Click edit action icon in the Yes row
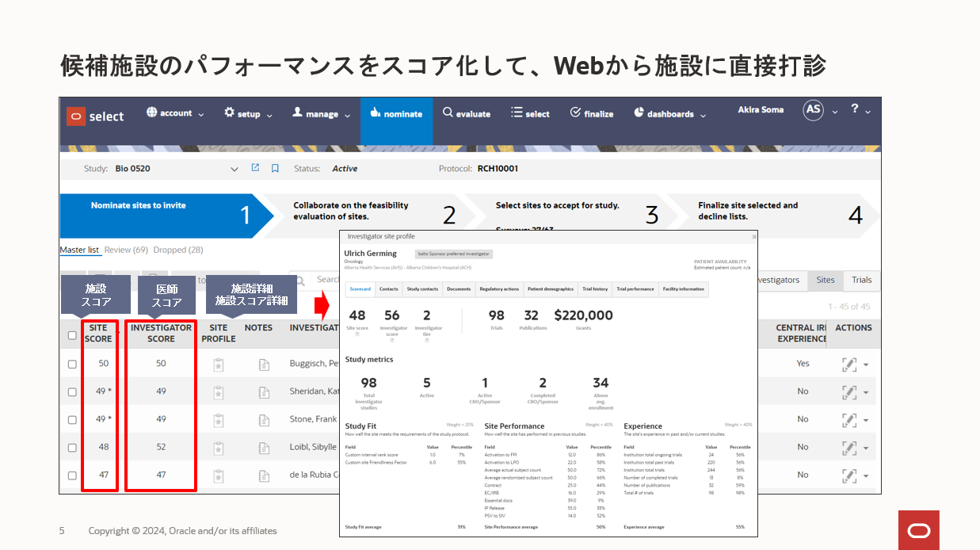 [x=849, y=365]
